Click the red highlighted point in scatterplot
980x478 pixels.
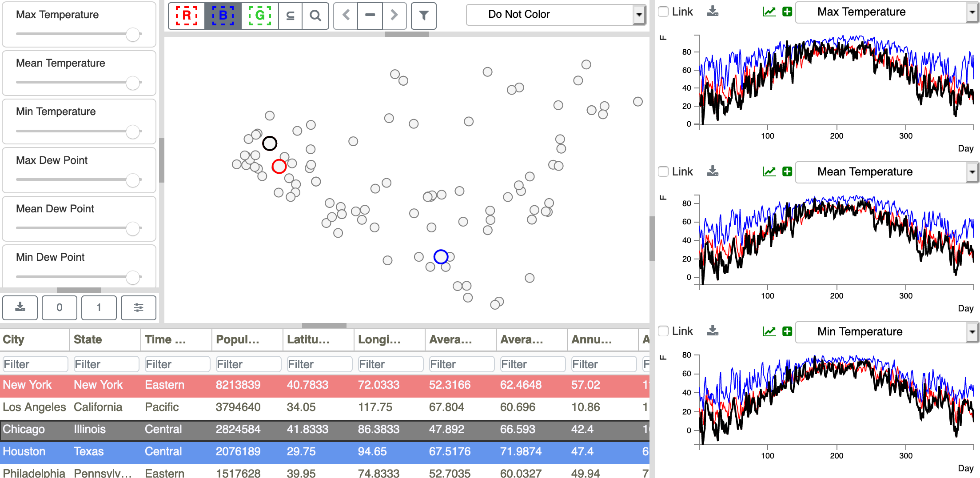click(279, 167)
